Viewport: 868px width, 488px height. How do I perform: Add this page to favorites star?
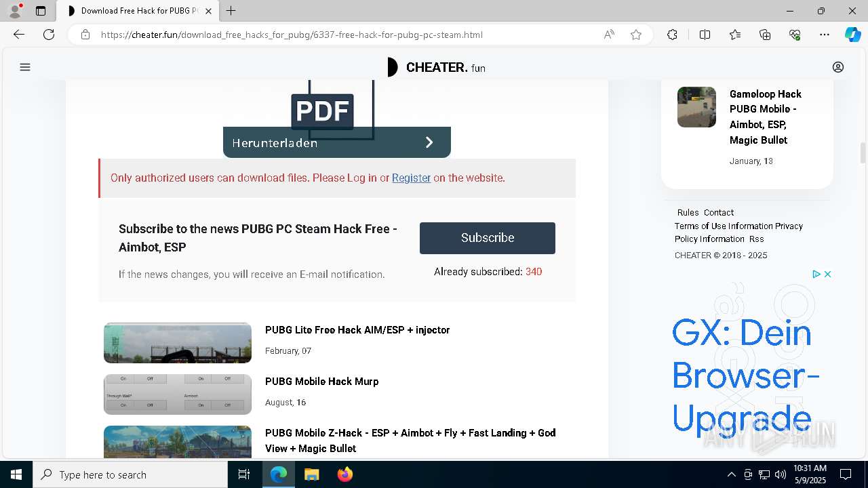coord(636,35)
